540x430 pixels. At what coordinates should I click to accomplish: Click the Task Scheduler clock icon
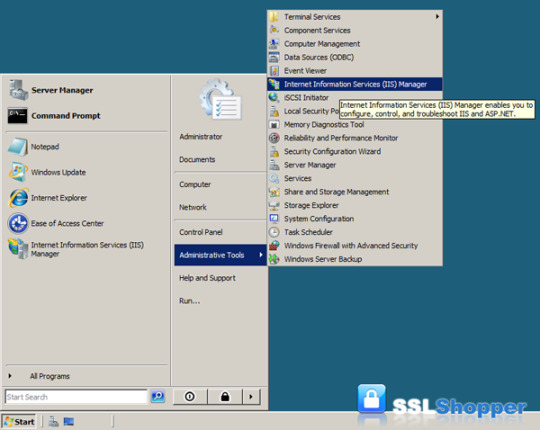(x=274, y=232)
